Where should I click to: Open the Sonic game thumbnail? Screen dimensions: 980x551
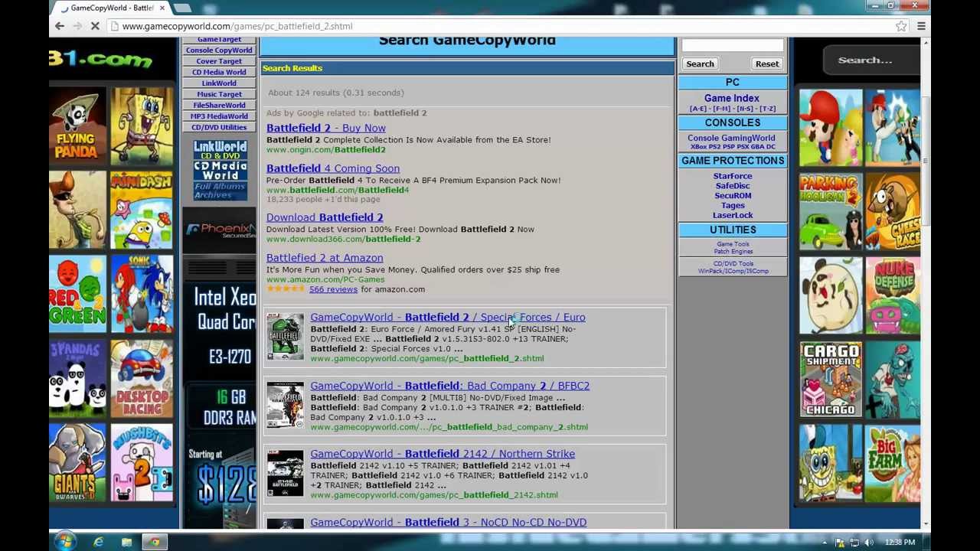142,295
